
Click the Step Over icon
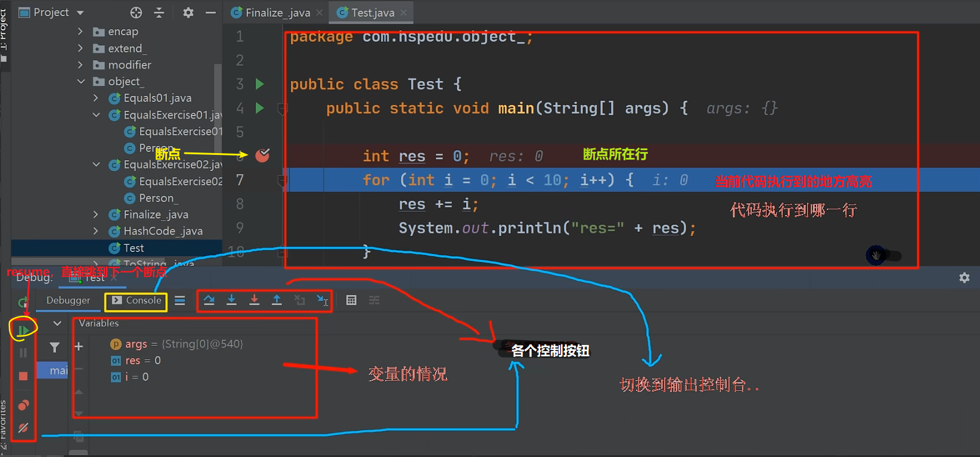tap(209, 300)
